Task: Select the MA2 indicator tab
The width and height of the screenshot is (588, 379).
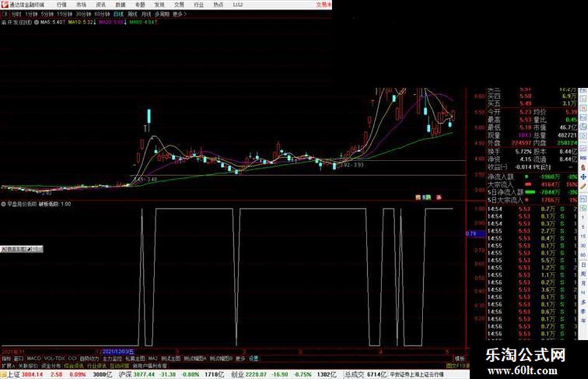Action: pyautogui.click(x=152, y=358)
